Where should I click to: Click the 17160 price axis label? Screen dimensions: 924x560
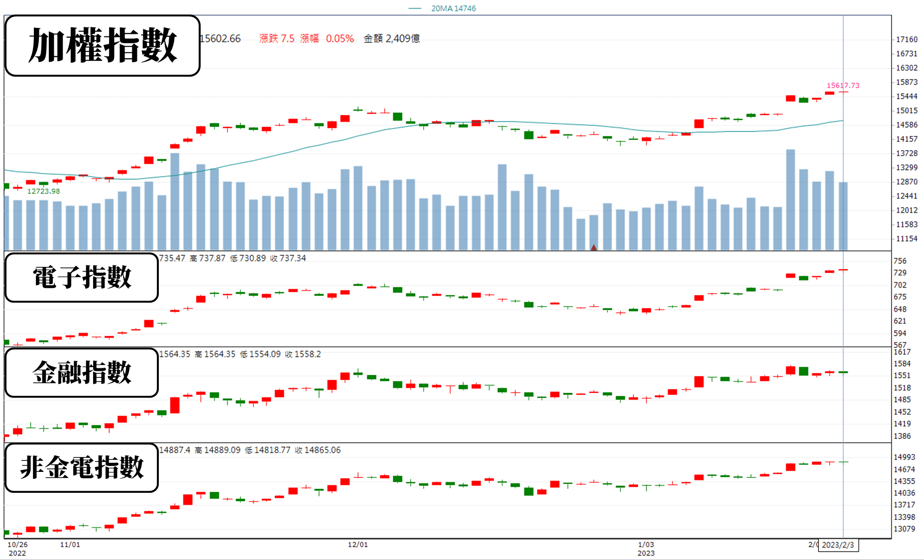coord(907,39)
